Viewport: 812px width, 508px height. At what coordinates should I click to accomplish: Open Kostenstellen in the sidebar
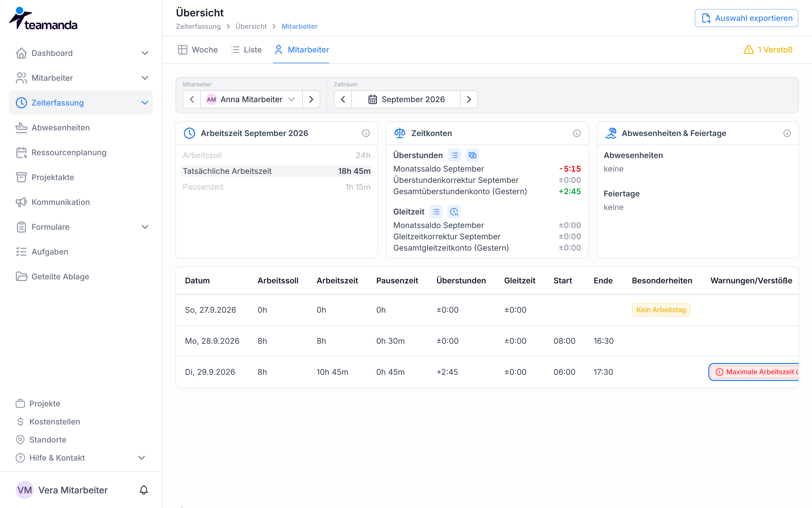tap(48, 422)
